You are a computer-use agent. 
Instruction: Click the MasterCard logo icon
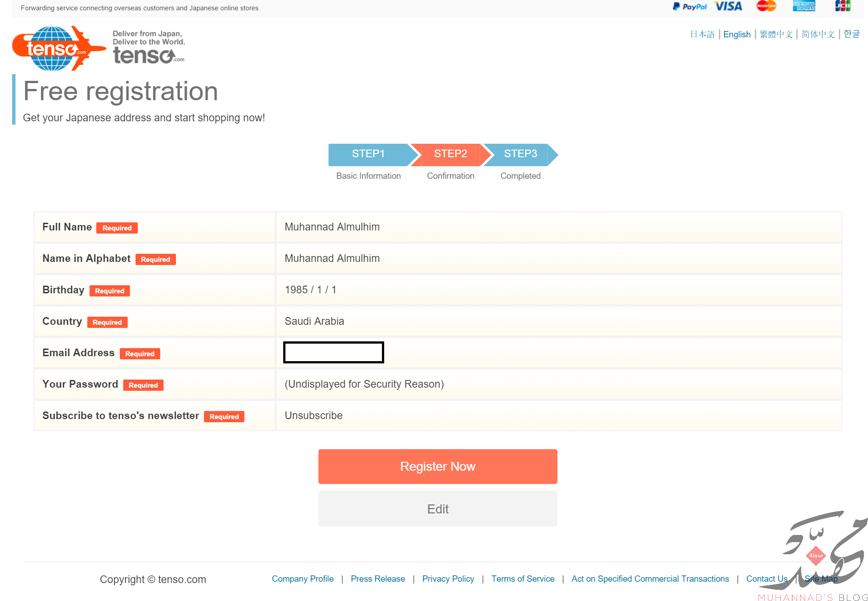[x=766, y=6]
